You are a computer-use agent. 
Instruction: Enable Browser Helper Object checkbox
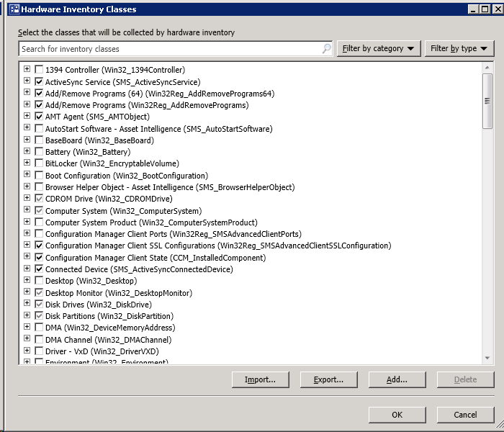(39, 187)
